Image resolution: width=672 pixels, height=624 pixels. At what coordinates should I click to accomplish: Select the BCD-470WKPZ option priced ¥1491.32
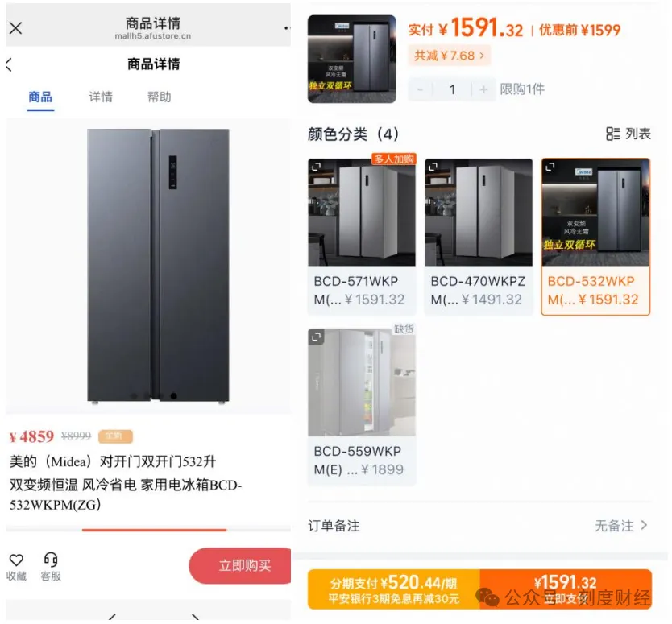(479, 237)
